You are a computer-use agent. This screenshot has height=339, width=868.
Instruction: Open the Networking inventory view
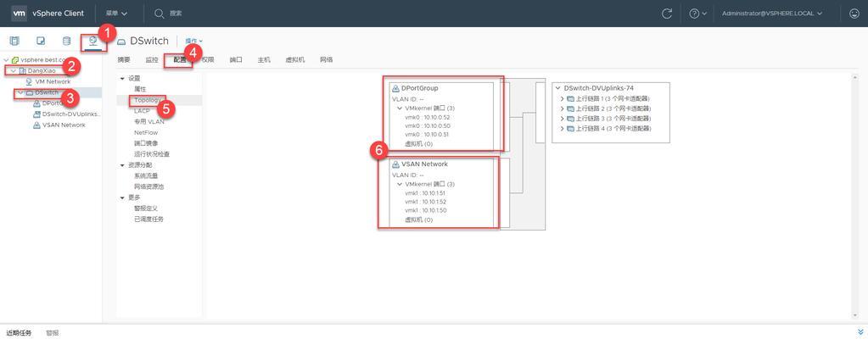point(92,41)
